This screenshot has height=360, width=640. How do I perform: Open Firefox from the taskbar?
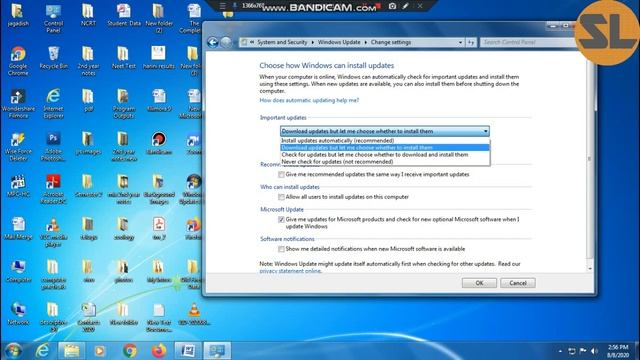click(159, 351)
